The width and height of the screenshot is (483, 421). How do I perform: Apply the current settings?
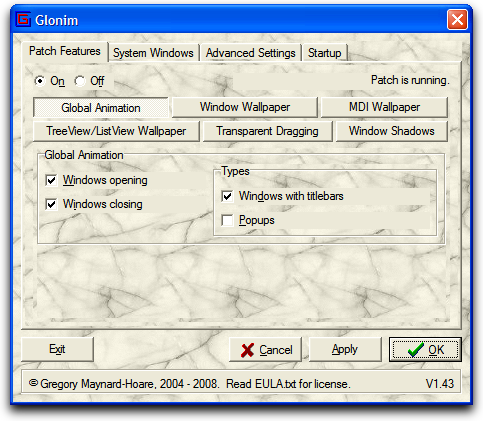(345, 349)
